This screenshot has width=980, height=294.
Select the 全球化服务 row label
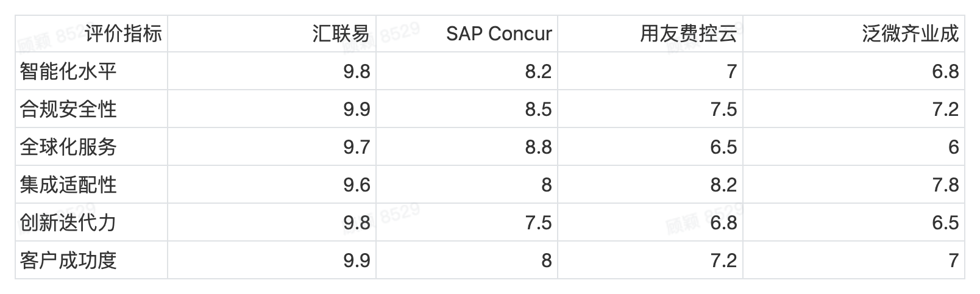point(68,147)
